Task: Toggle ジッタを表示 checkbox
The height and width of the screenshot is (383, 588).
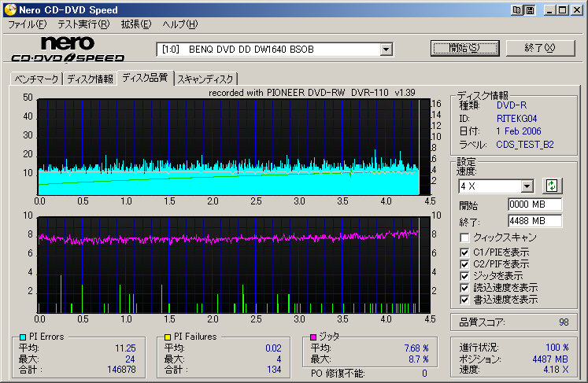Action: click(464, 276)
